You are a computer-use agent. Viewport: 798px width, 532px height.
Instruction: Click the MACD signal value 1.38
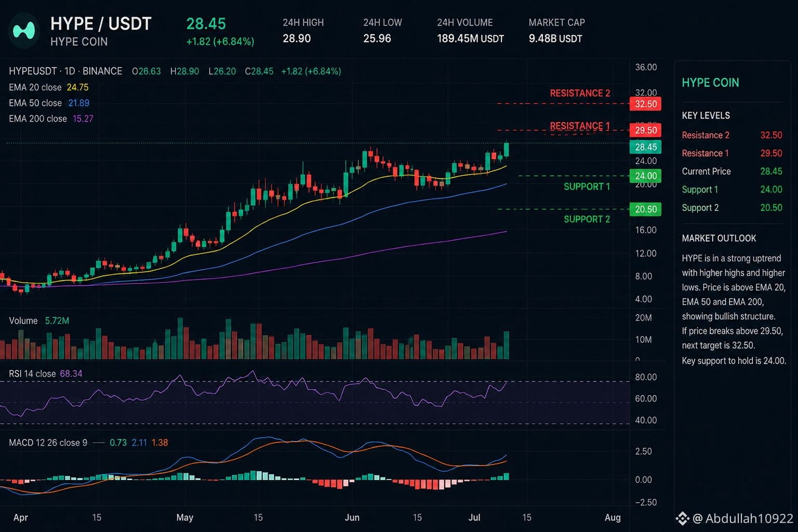(160, 443)
